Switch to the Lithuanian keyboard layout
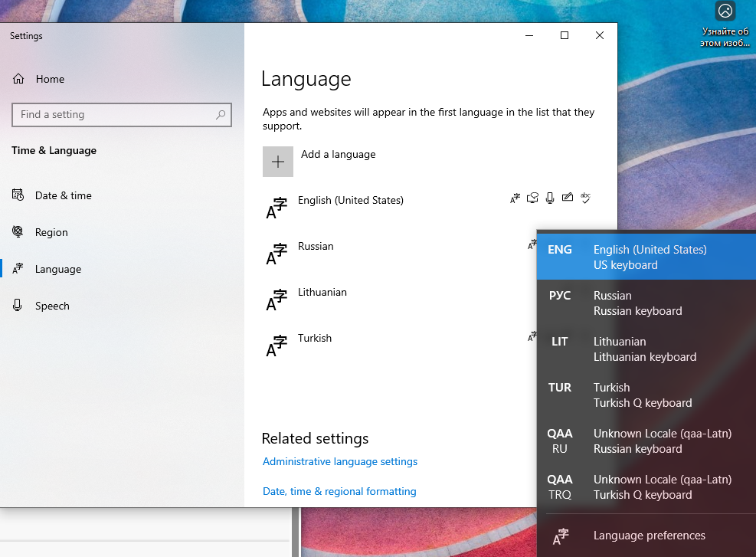 pyautogui.click(x=646, y=349)
